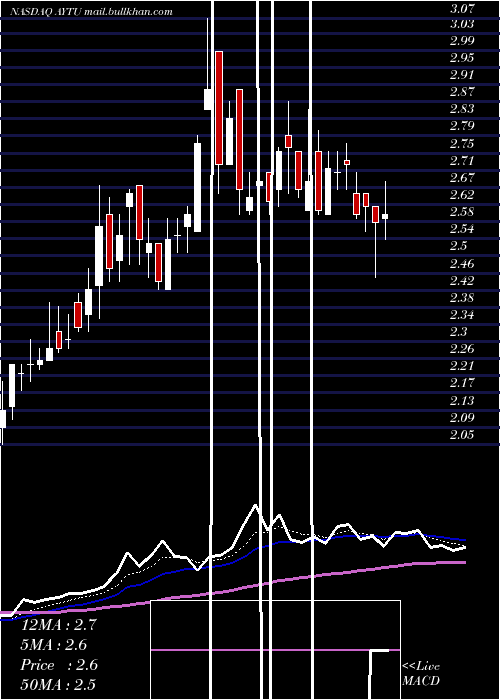Viewport: 500px width, 700px height.
Task: Click the 2.17 price axis label
Action: (462, 383)
